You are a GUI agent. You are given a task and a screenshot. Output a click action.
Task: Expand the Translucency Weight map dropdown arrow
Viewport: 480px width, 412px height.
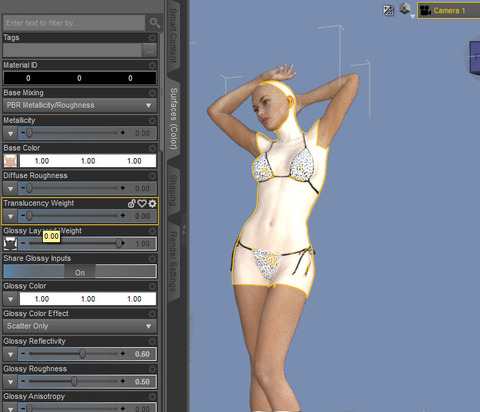[x=11, y=216]
